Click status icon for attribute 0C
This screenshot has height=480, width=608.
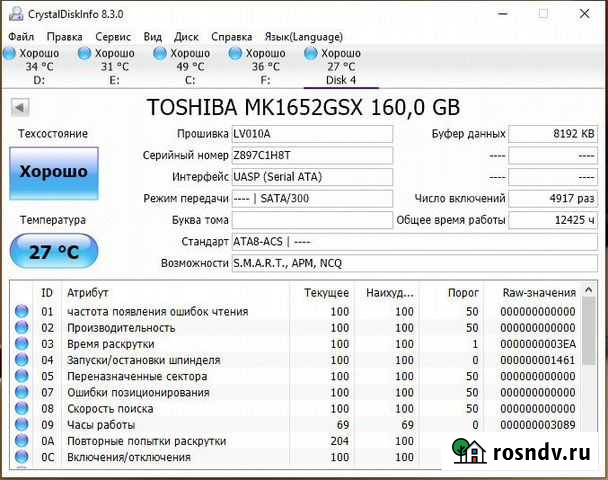[22, 457]
